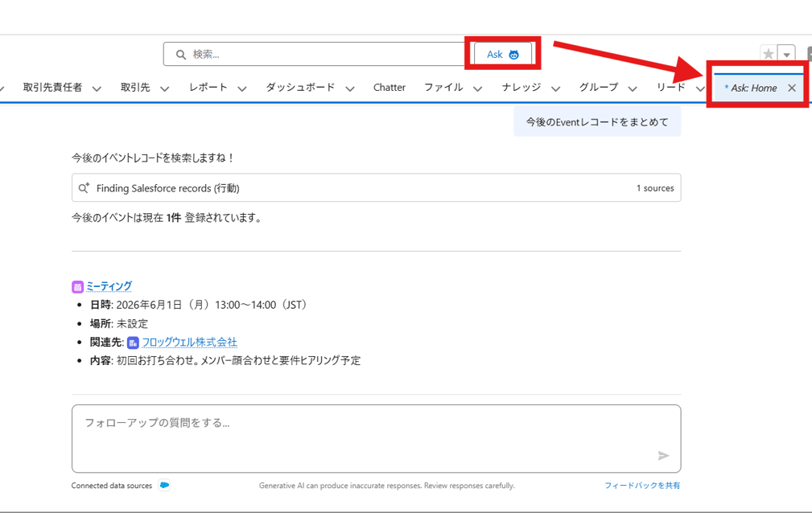The height and width of the screenshot is (513, 812).
Task: Click the 日時 2026年6月1日 line
Action: 201,305
